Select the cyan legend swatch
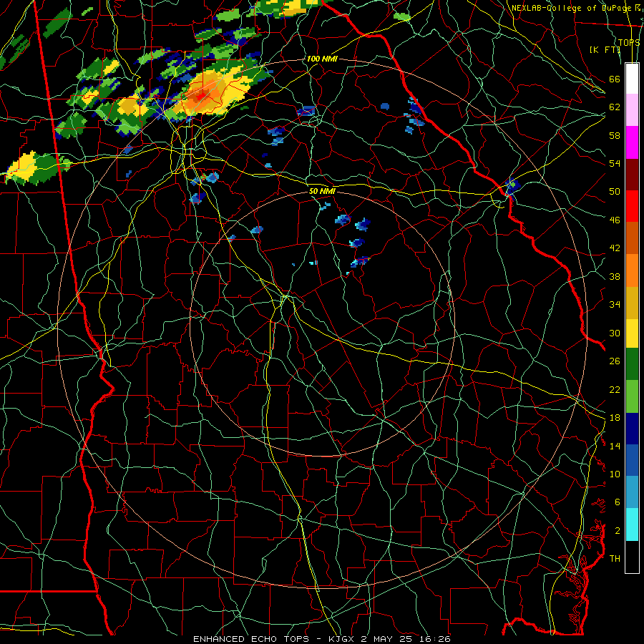644x644 pixels. pos(632,525)
